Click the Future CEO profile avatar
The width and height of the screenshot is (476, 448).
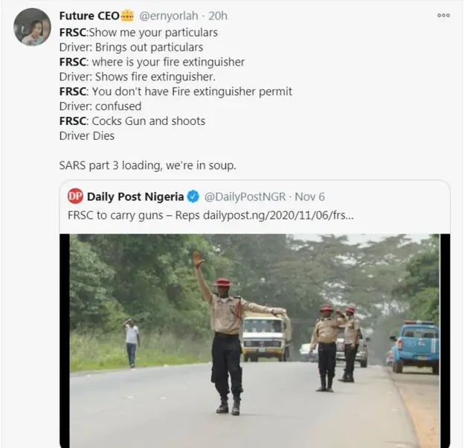(x=33, y=28)
